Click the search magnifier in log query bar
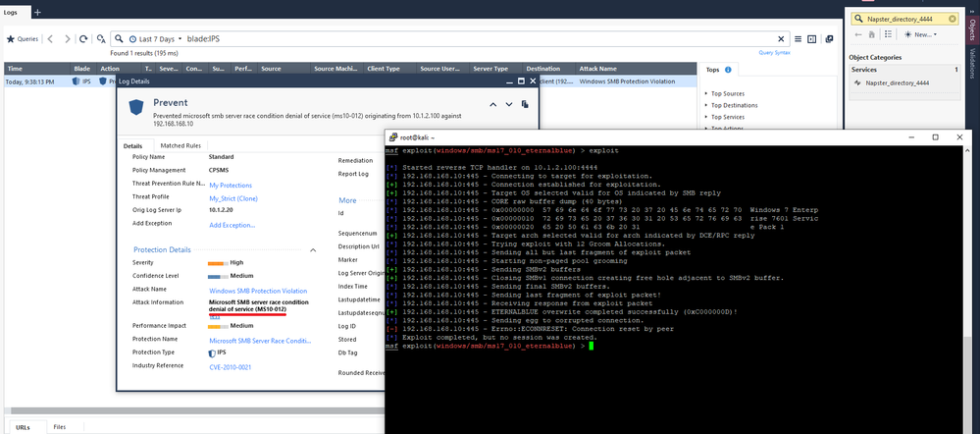Viewport: 980px width, 434px height. tap(119, 38)
